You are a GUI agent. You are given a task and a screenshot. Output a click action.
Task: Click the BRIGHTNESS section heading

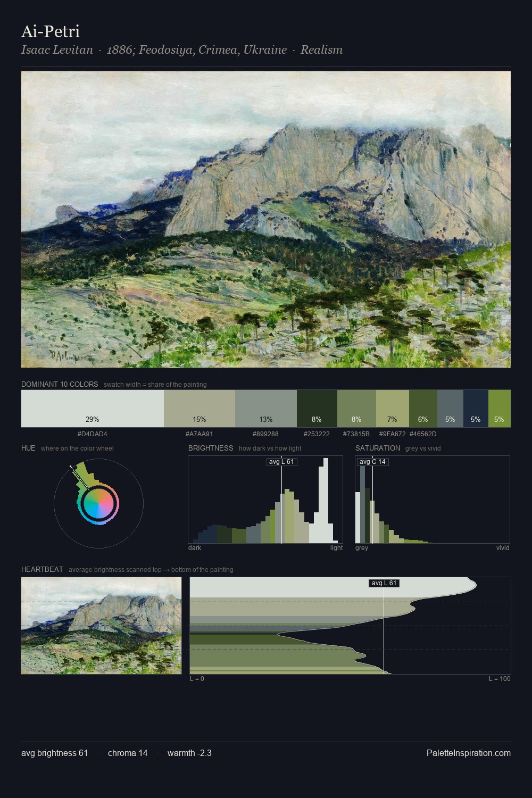[x=211, y=448]
